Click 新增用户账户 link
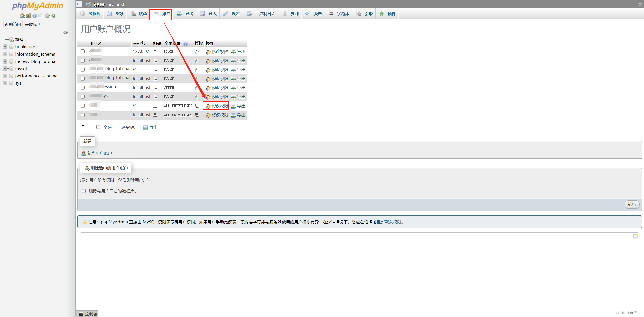This screenshot has height=317, width=644. pyautogui.click(x=99, y=153)
